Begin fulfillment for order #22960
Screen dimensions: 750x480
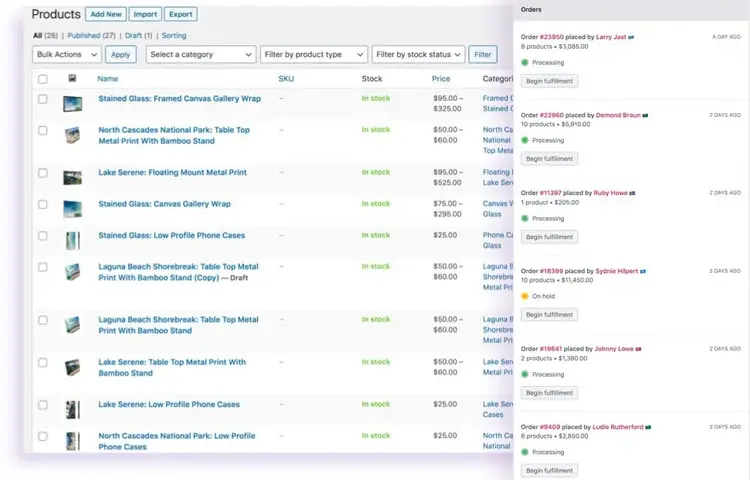549,159
